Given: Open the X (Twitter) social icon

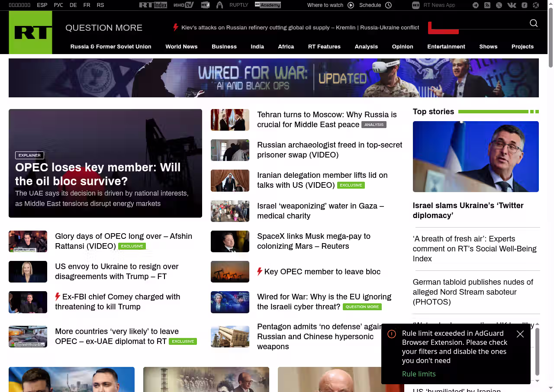Looking at the screenshot, I should [x=499, y=5].
